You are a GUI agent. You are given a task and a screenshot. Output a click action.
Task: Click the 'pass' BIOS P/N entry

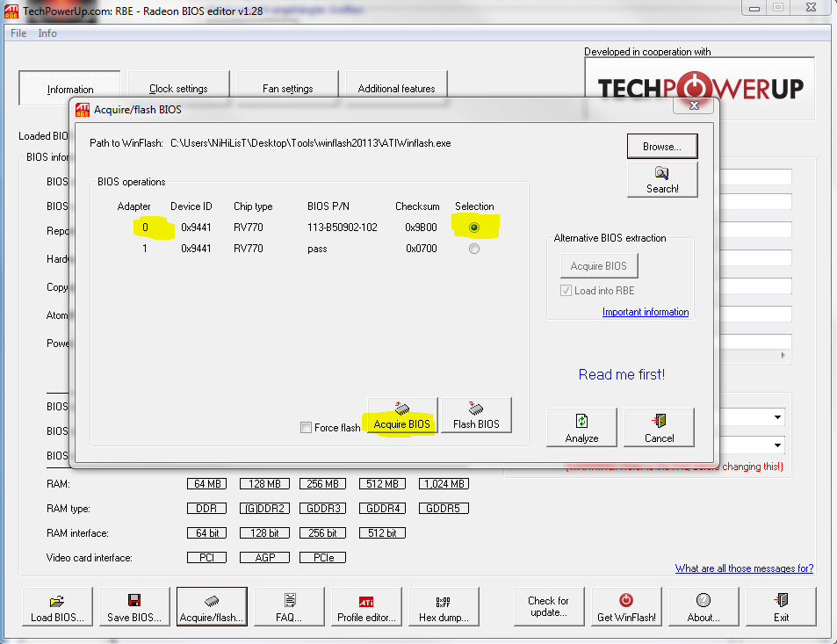(317, 249)
